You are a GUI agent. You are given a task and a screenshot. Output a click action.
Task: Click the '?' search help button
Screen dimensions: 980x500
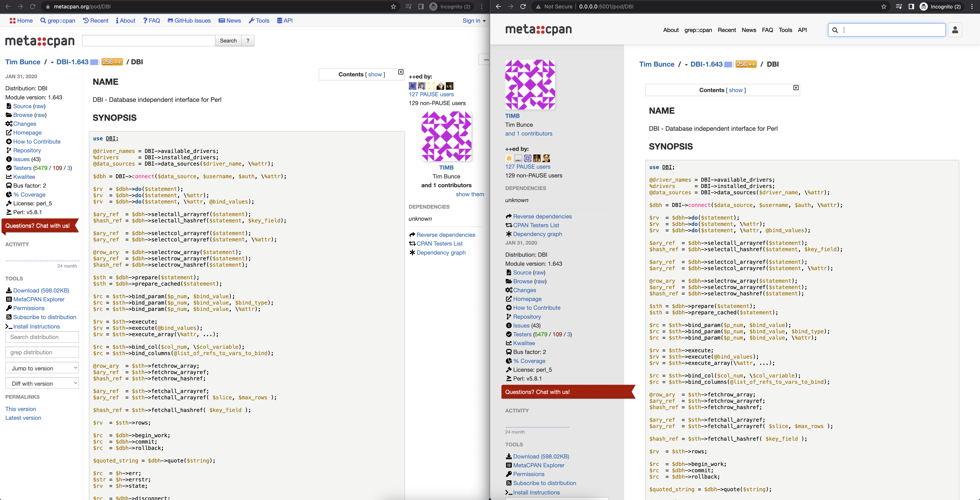click(x=248, y=41)
